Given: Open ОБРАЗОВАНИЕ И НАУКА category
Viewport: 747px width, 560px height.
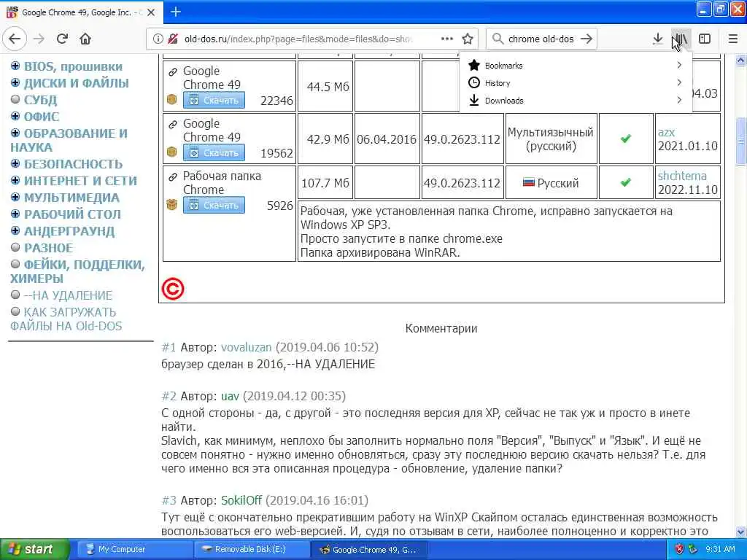Looking at the screenshot, I should pos(69,141).
